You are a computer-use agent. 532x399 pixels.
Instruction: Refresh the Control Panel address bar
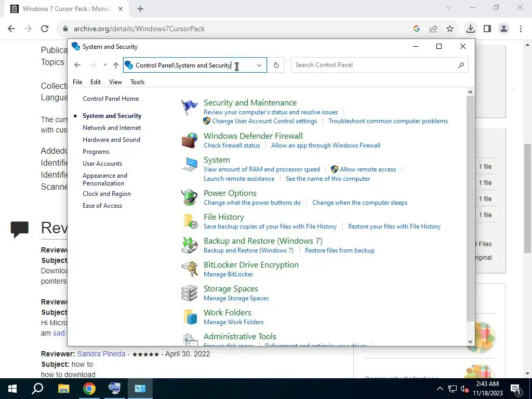point(276,65)
